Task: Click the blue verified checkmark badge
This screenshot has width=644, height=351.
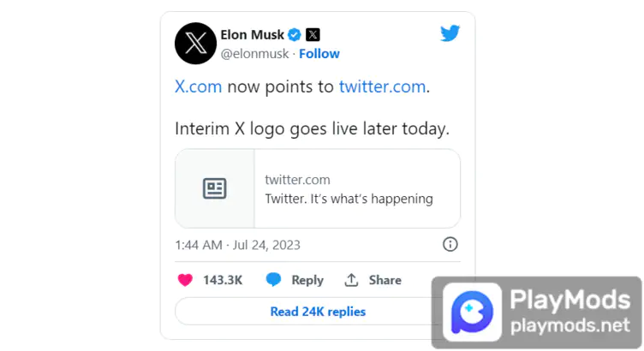Action: [295, 35]
